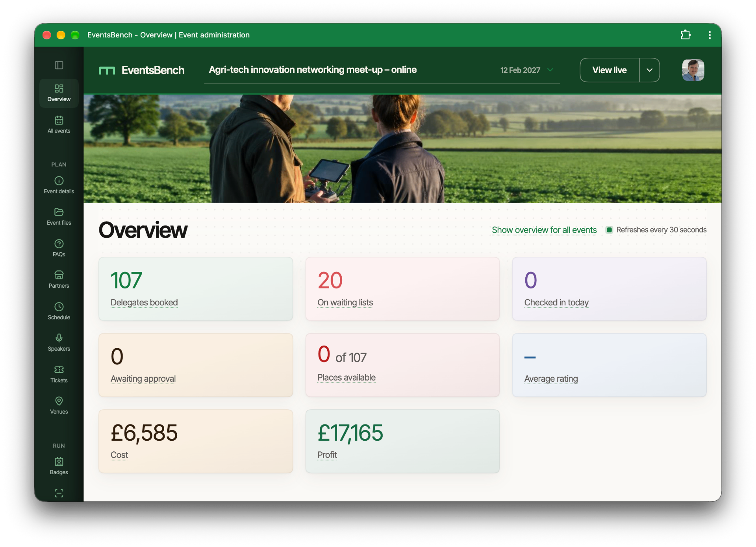Open the Schedule page
Viewport: 756px width, 547px height.
point(59,311)
